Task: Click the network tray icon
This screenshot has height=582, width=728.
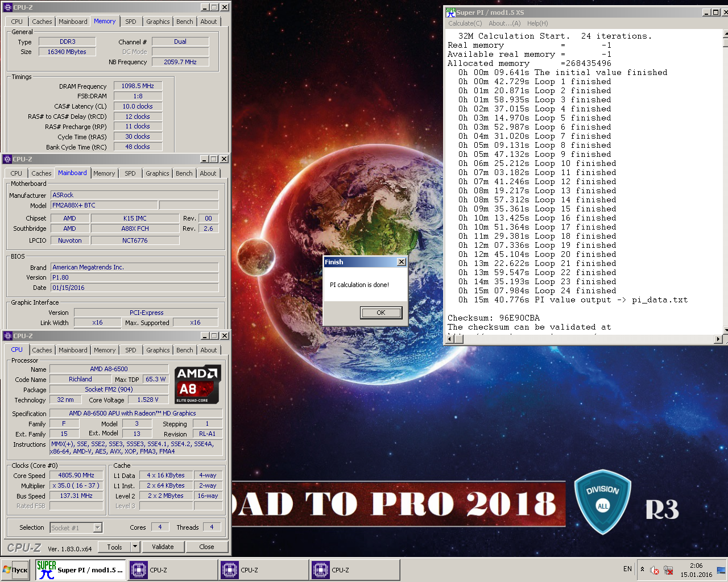Action: (668, 570)
